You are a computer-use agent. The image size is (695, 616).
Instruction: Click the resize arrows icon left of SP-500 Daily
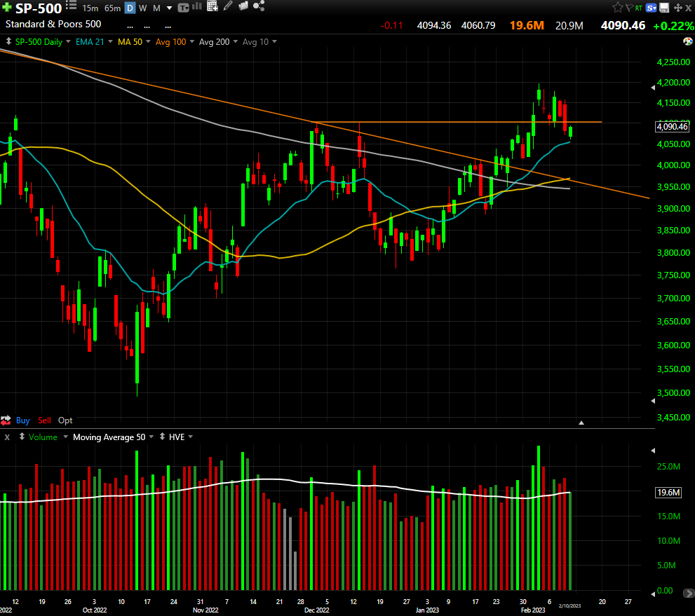tap(8, 41)
